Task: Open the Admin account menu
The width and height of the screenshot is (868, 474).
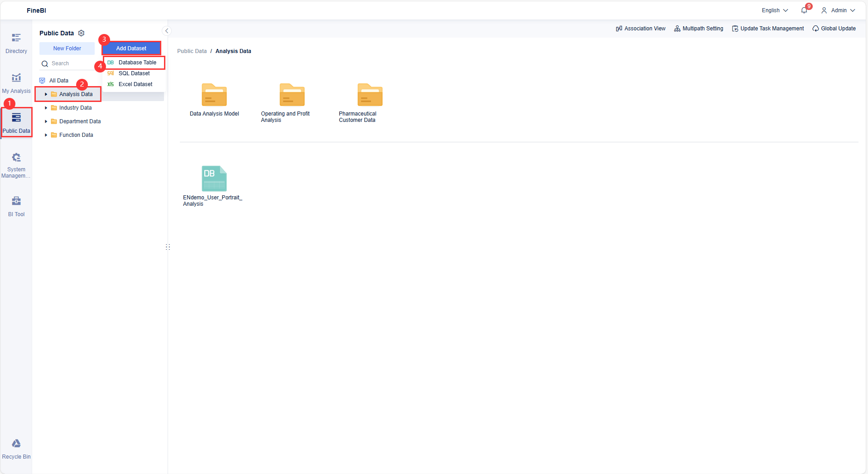Action: (838, 10)
